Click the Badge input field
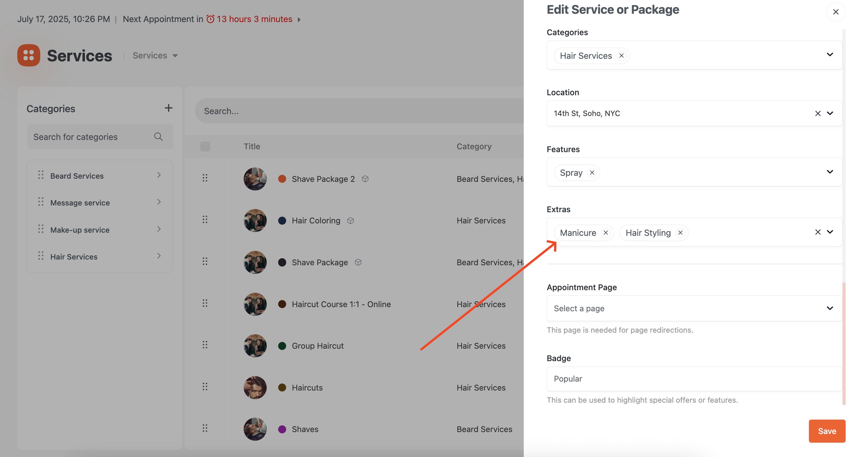Image resolution: width=868 pixels, height=457 pixels. 694,379
